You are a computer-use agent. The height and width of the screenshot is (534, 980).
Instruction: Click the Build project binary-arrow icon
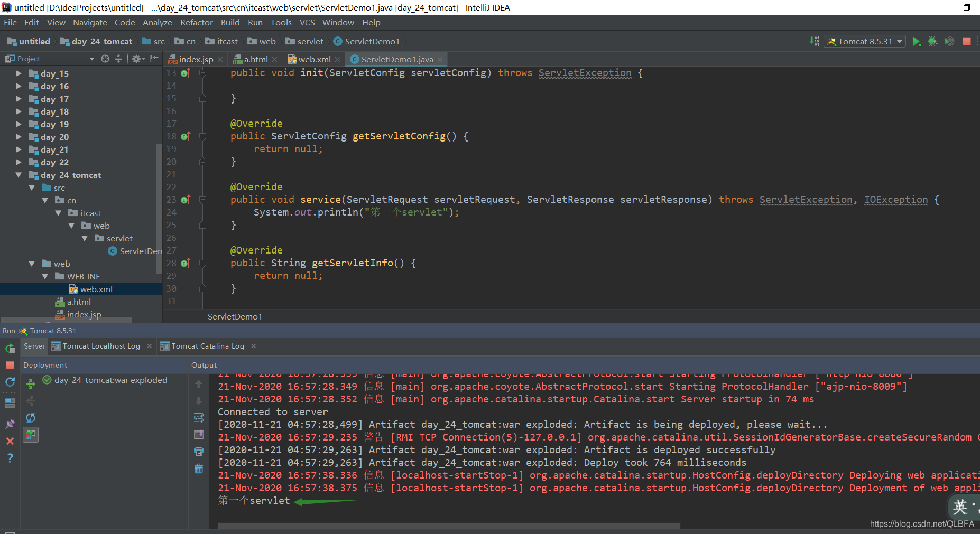tap(815, 42)
